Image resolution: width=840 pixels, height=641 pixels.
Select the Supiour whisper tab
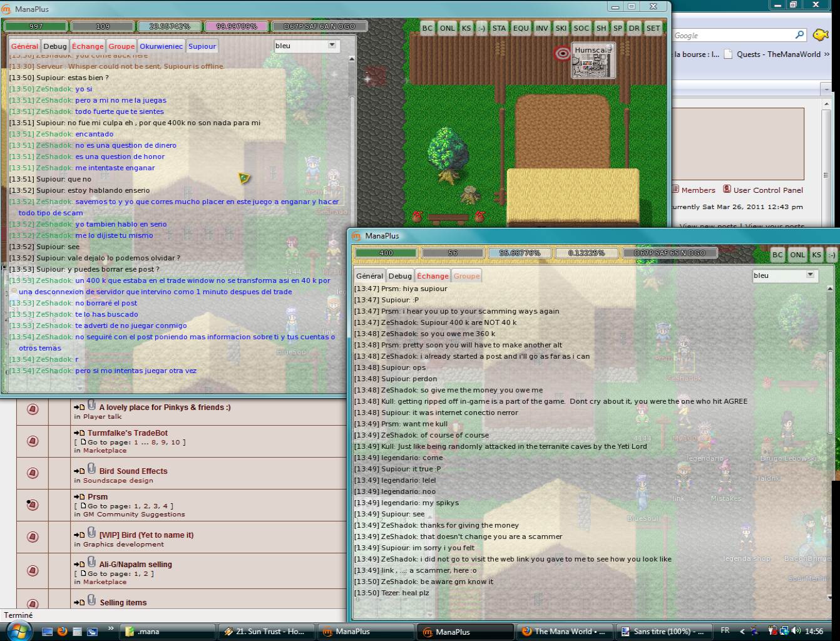(x=202, y=46)
